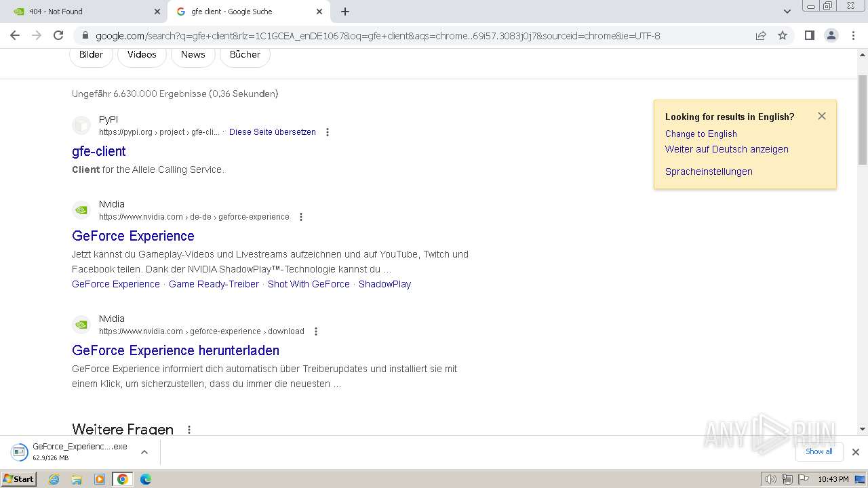Open the ShadowPlay sitelink

tap(384, 284)
